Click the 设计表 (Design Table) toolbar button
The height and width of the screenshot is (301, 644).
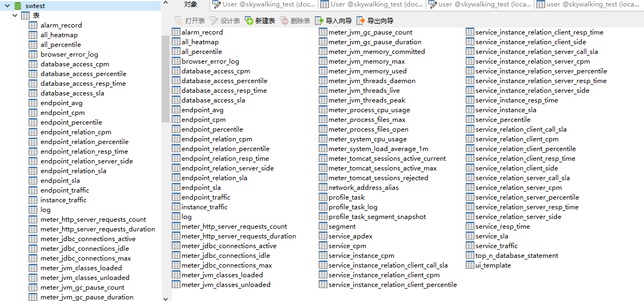225,20
